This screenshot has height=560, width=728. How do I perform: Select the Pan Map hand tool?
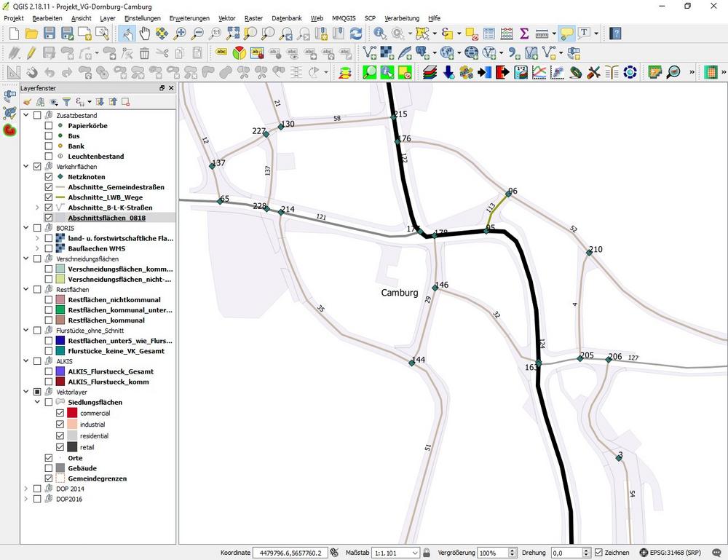144,33
